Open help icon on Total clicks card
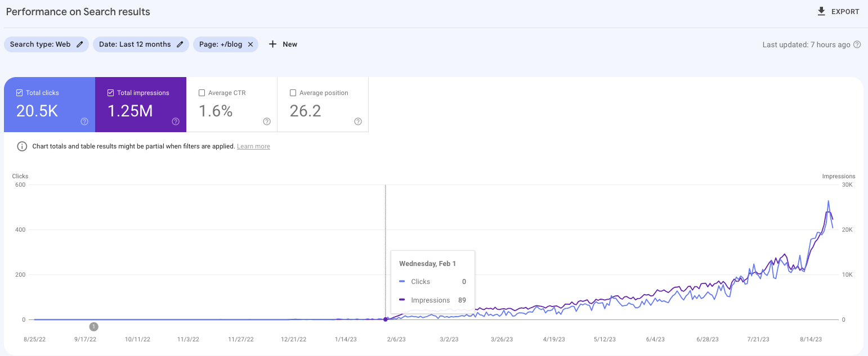Viewport: 868px width, 356px height. coord(84,121)
